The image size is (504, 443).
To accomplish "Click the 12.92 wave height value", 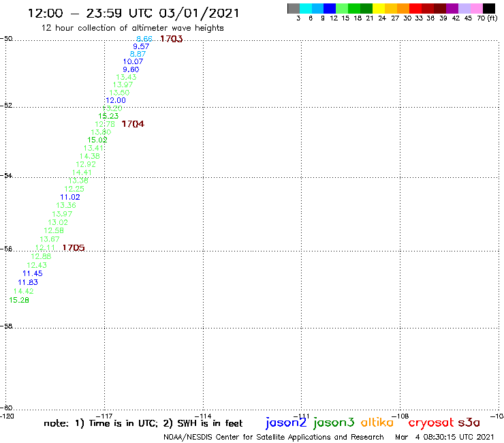I will 86,164.
